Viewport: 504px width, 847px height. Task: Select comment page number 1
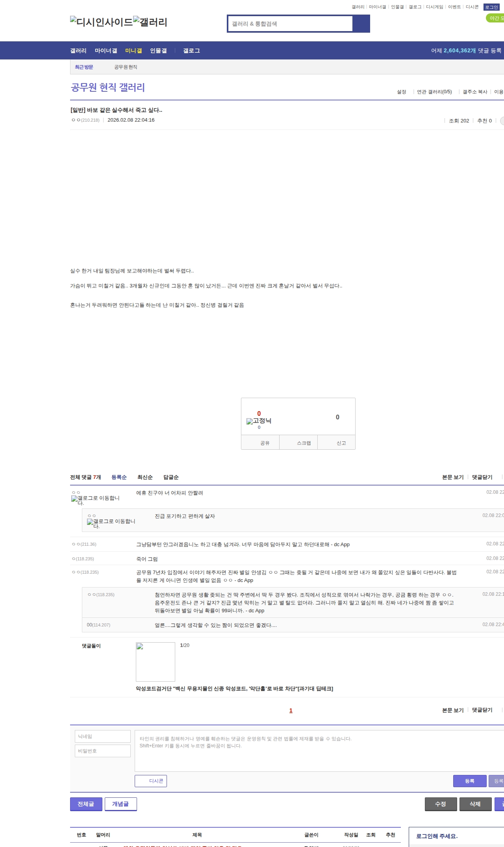coord(291,711)
